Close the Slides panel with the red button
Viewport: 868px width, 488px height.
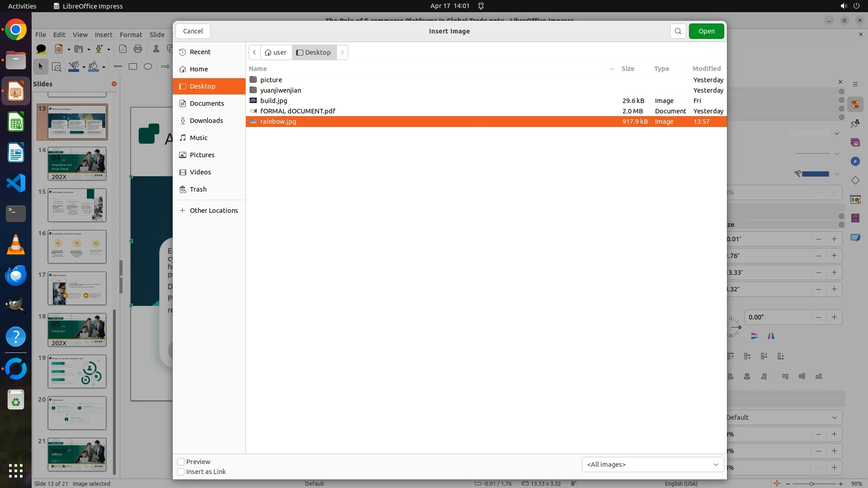pyautogui.click(x=114, y=84)
